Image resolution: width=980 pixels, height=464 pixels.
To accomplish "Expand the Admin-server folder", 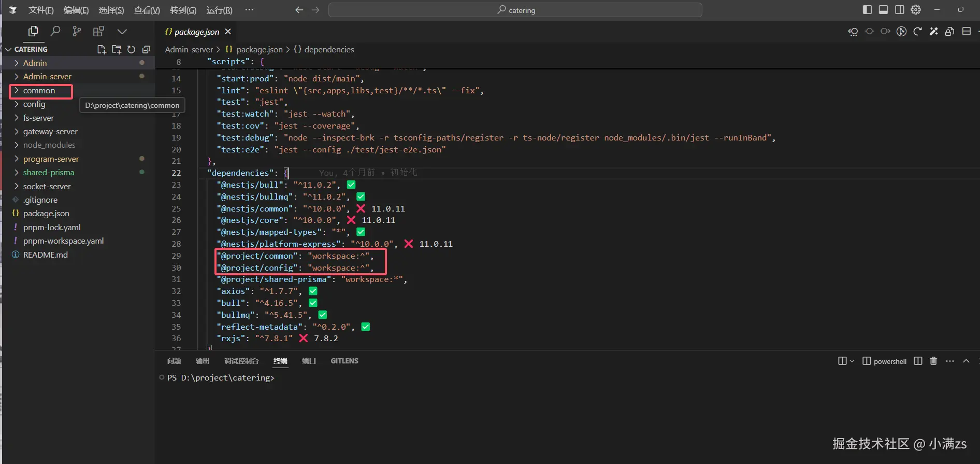I will (47, 76).
